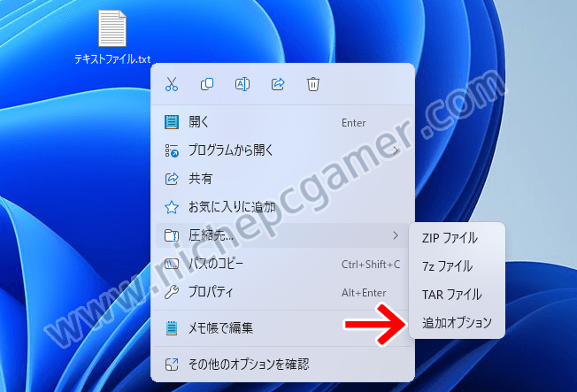This screenshot has height=392, width=577.
Task: Open the プログラムから開く submenu entry
Action: click(282, 150)
